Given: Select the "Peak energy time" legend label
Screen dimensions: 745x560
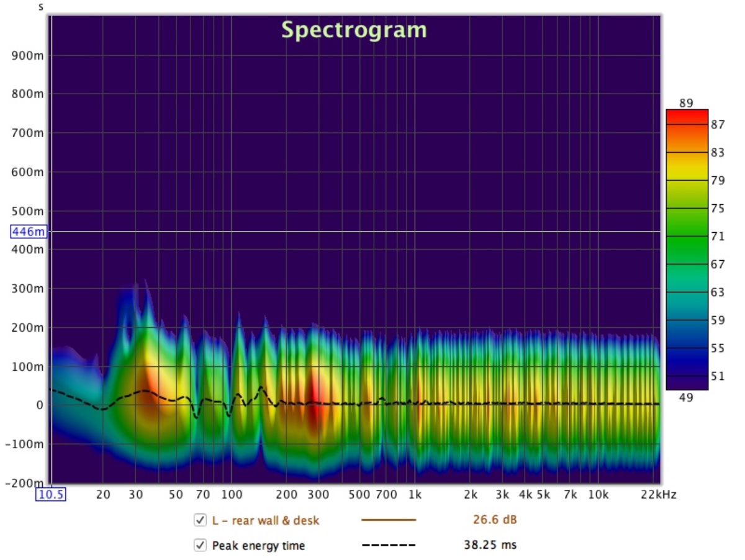Looking at the screenshot, I should tap(258, 545).
